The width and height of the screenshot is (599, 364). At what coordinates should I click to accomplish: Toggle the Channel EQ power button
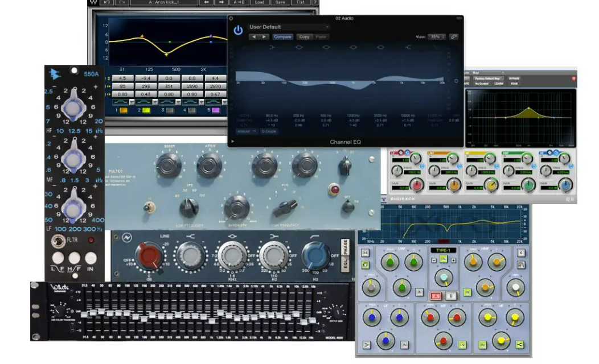click(238, 30)
